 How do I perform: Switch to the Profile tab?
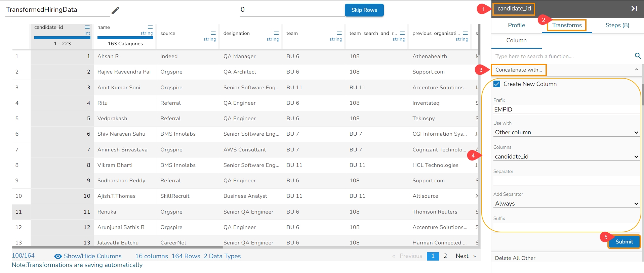516,25
